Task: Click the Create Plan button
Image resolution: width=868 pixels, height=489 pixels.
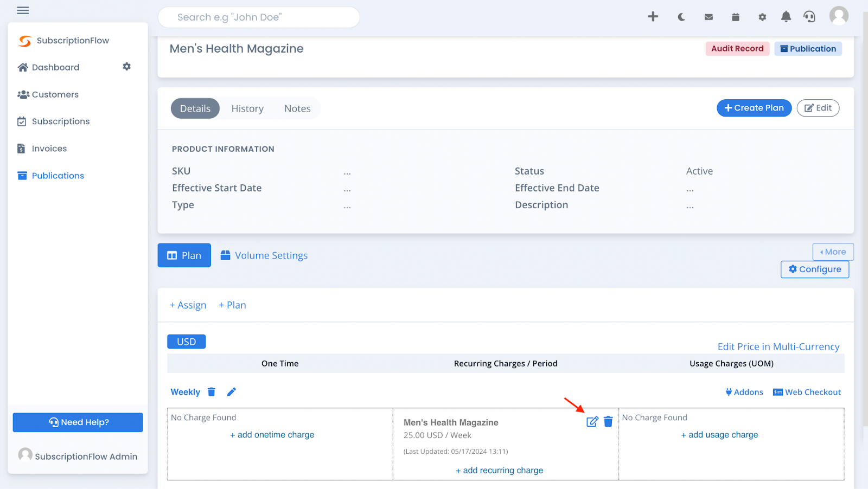Action: [754, 108]
